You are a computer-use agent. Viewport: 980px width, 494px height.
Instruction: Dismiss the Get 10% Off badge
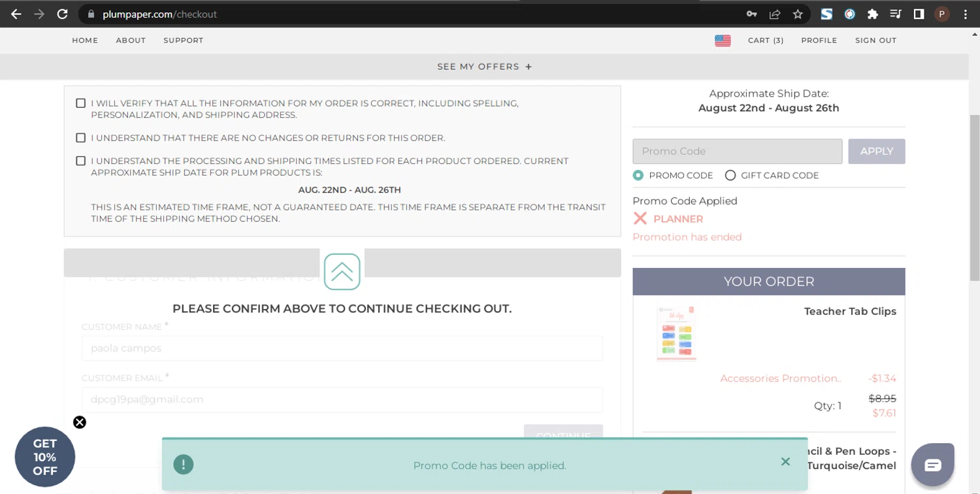(80, 422)
